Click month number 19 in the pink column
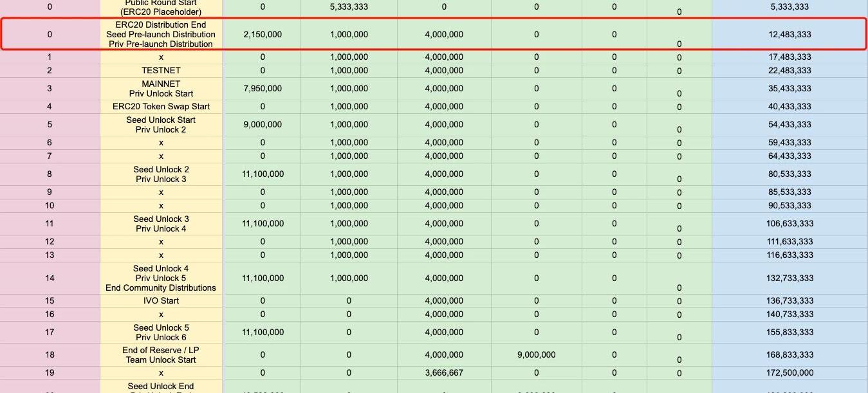Screen dimensions: 868x393 point(50,372)
